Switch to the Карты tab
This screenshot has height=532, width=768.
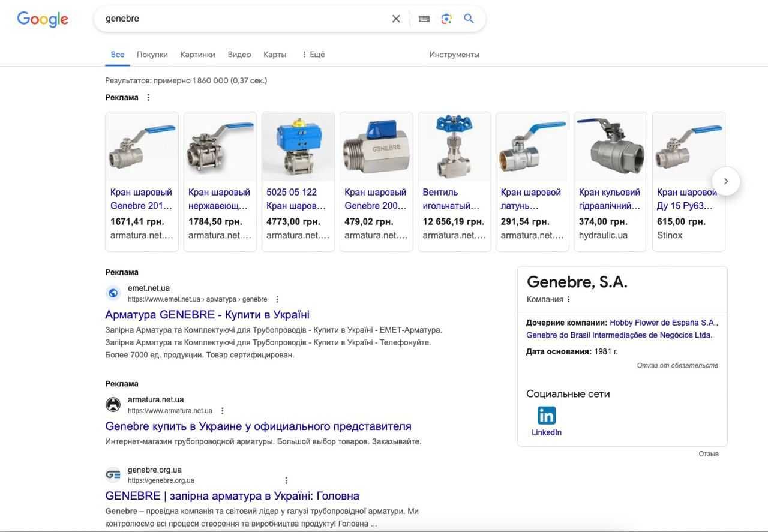pyautogui.click(x=275, y=54)
